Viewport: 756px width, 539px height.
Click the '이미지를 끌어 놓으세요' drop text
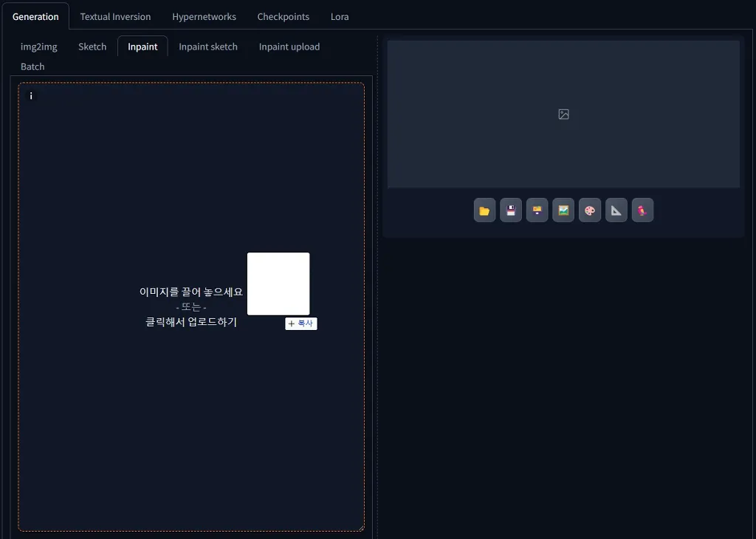[x=191, y=292]
